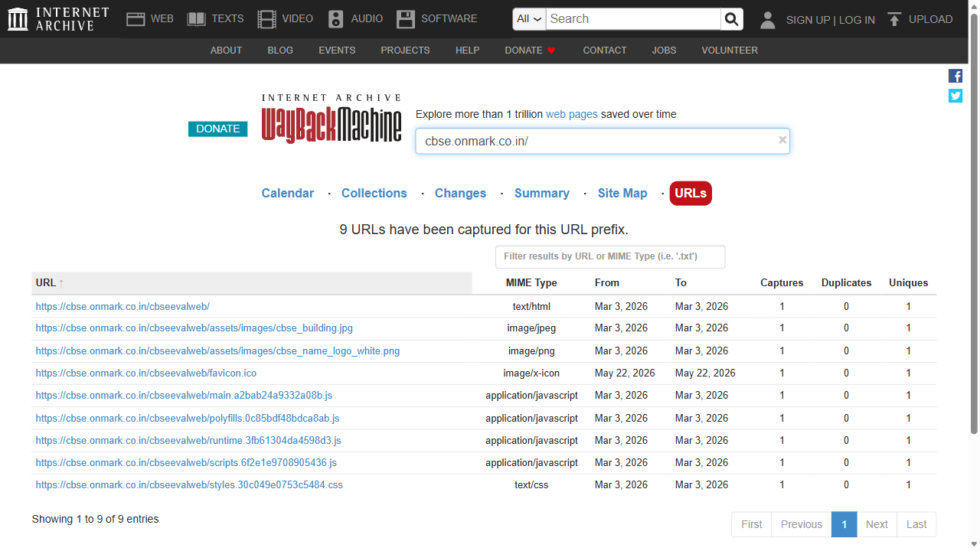Image resolution: width=980 pixels, height=551 pixels.
Task: Open the main.a2bab24a9332a08b.js link
Action: coord(184,396)
